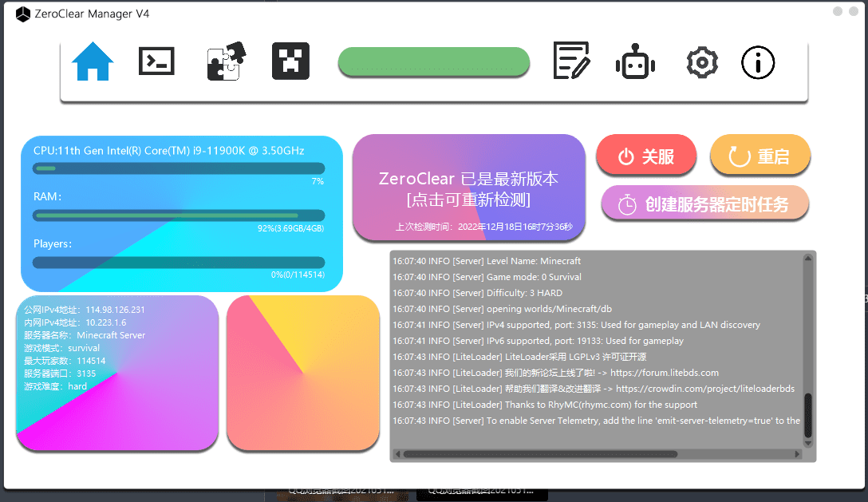Click the log line 'Thanks to RhyMC(rhymc.com)'
Viewport: 868px width, 502px height.
545,405
